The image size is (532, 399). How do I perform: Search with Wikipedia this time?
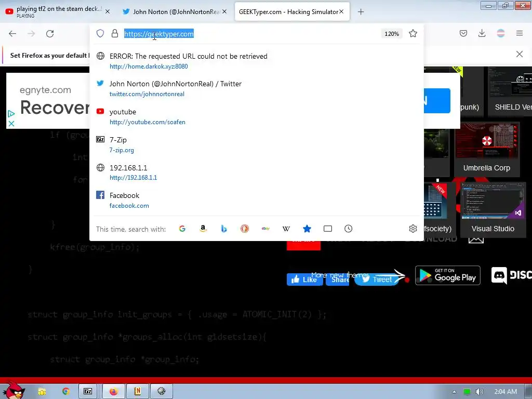point(286,229)
